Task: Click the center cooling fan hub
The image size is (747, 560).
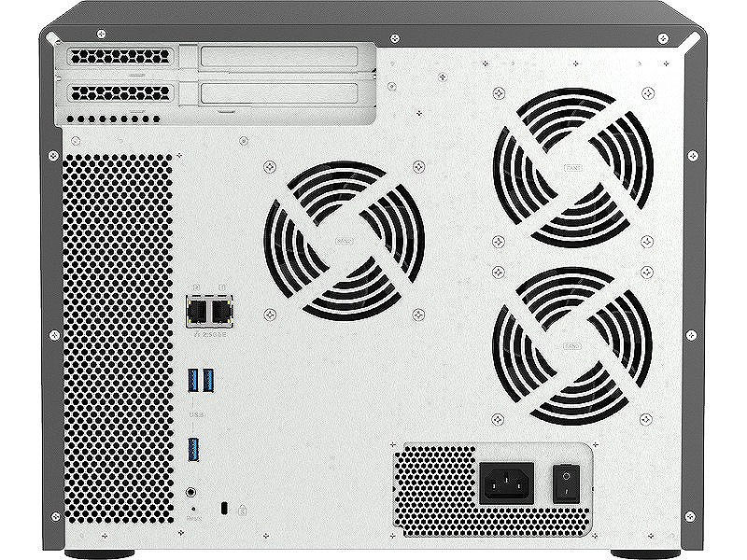Action: coord(344,239)
